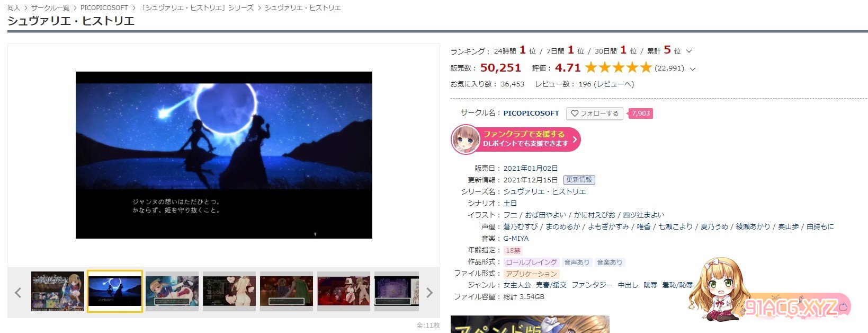This screenshot has width=868, height=333.
Task: Select the fifth gallery thumbnail
Action: coord(287,291)
